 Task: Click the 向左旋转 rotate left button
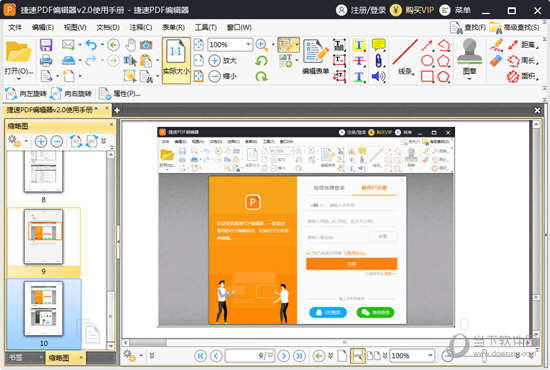click(x=26, y=94)
